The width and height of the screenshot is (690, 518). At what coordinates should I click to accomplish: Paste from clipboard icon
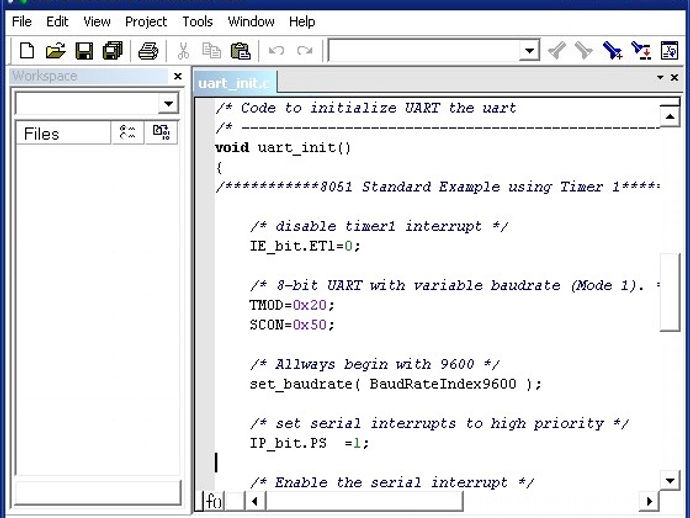(x=240, y=51)
